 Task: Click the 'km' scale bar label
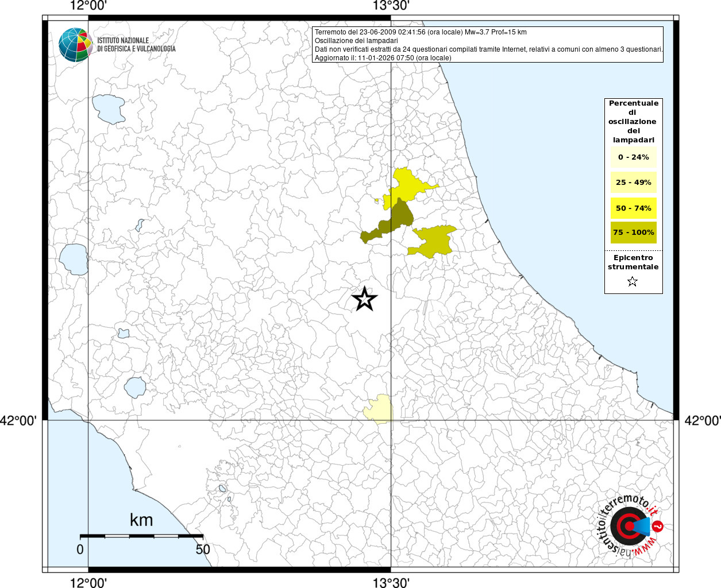pos(141,520)
